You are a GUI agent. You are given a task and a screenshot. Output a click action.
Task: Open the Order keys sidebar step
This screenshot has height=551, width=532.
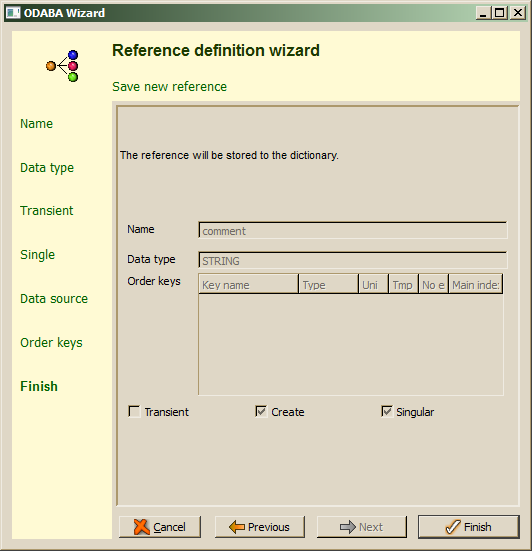[x=51, y=343]
